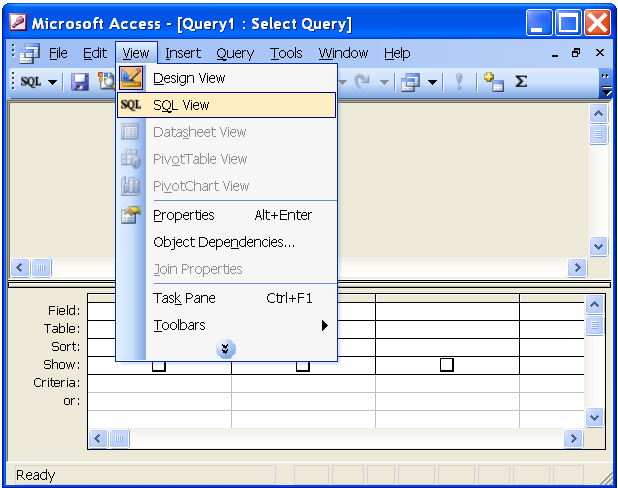Select Task Pane menu entry

click(227, 298)
